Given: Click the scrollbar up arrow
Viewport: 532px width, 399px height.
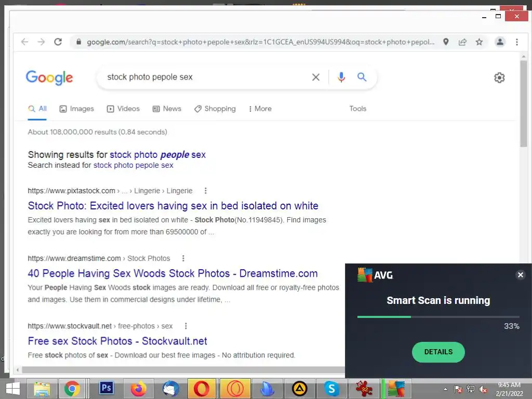Looking at the screenshot, I should (x=524, y=56).
